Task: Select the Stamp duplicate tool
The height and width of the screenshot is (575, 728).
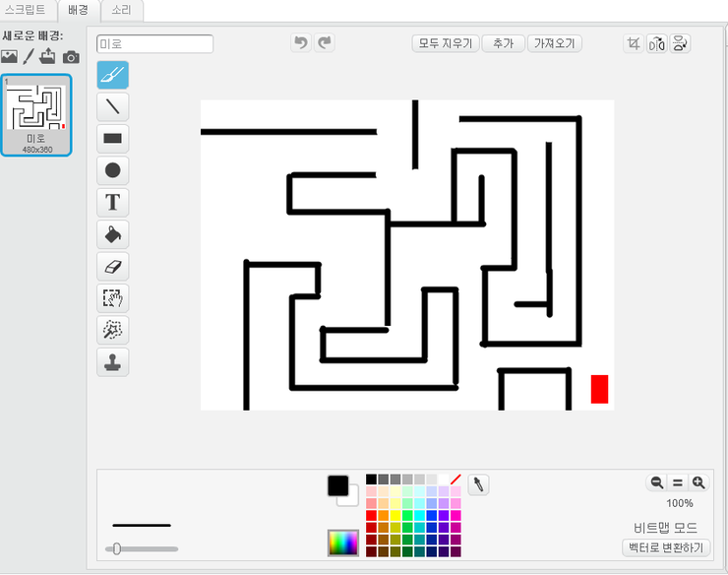Action: pos(112,362)
